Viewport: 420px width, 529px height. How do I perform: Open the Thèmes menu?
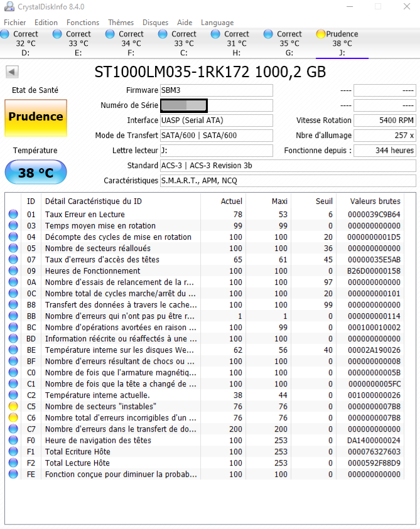(x=121, y=23)
